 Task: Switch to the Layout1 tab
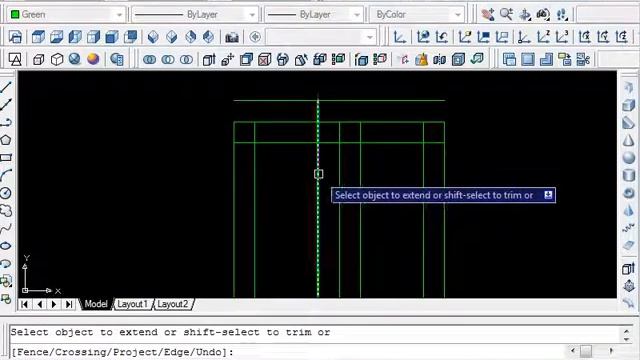point(132,304)
